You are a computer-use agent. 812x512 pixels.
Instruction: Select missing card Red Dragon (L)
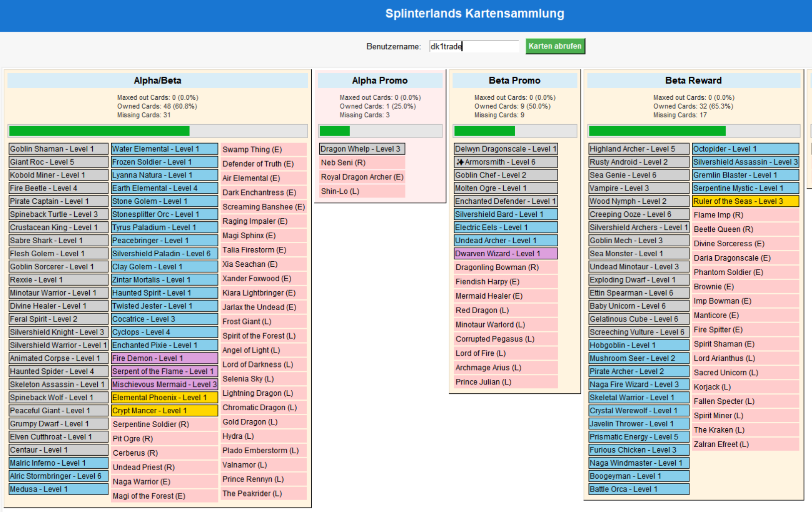506,310
